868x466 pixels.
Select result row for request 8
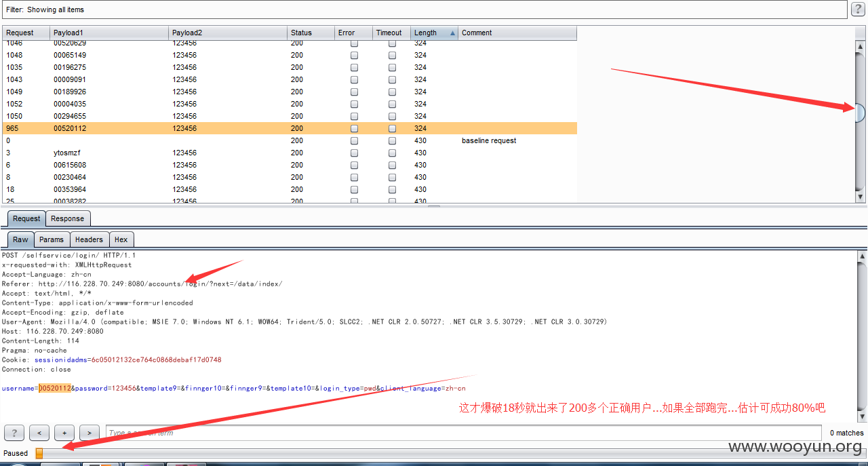click(290, 177)
